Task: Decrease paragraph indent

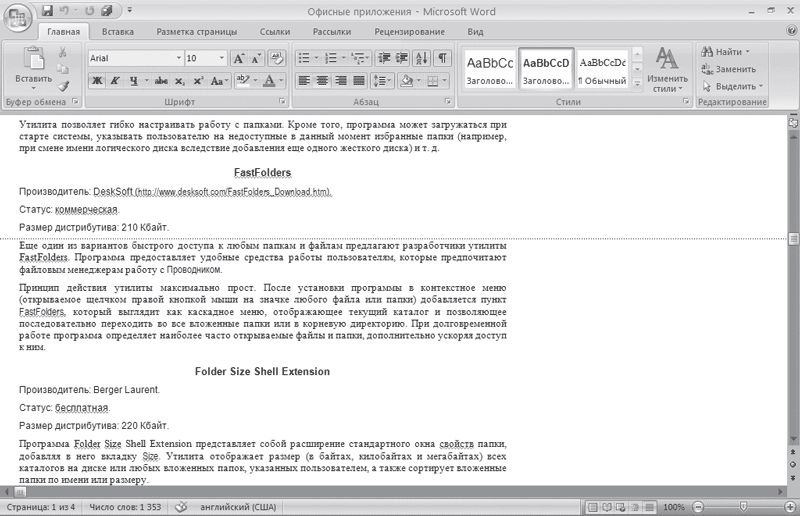Action: click(x=384, y=58)
